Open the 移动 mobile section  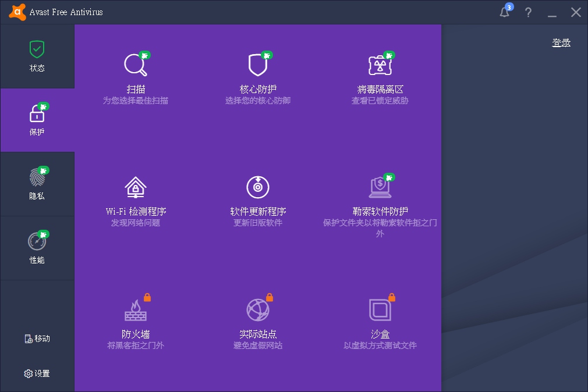pos(37,339)
